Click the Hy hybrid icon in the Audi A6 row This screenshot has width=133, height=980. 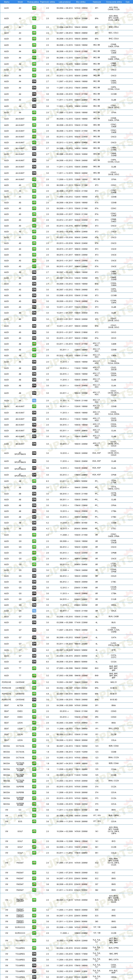click(34, 400)
